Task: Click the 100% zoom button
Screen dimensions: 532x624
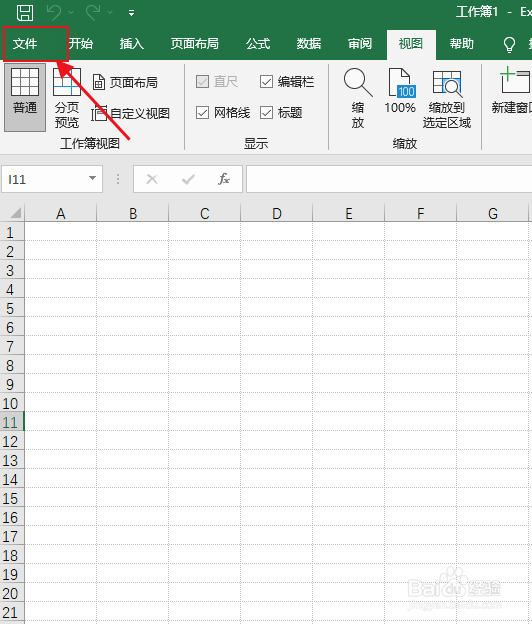Action: 400,91
